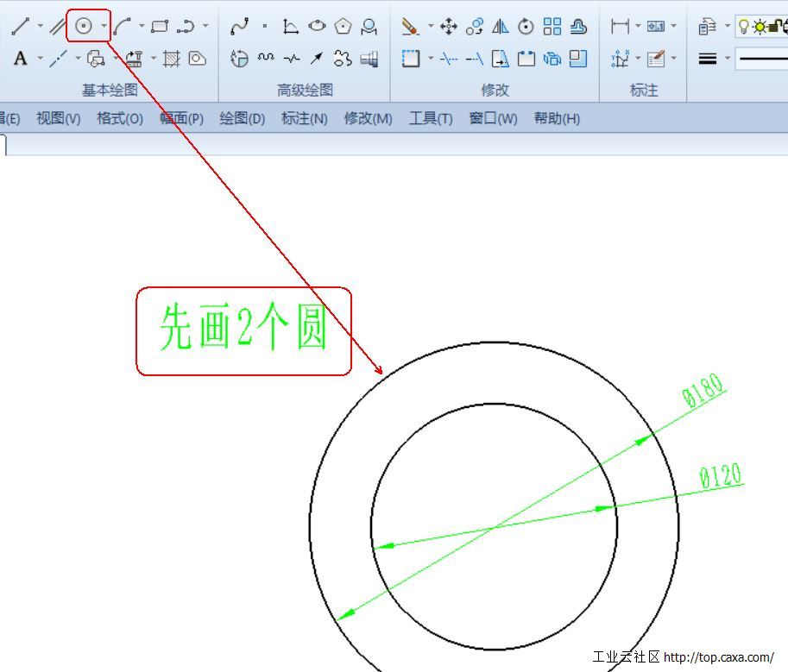788x672 pixels.
Task: Expand the Layer manager dropdown arrow
Action: [728, 25]
